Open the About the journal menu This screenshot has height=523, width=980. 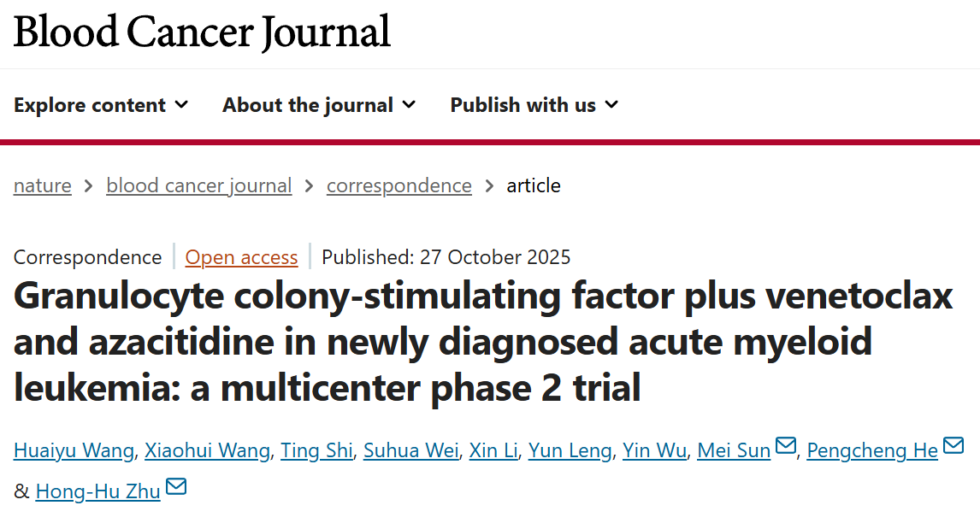pyautogui.click(x=319, y=105)
